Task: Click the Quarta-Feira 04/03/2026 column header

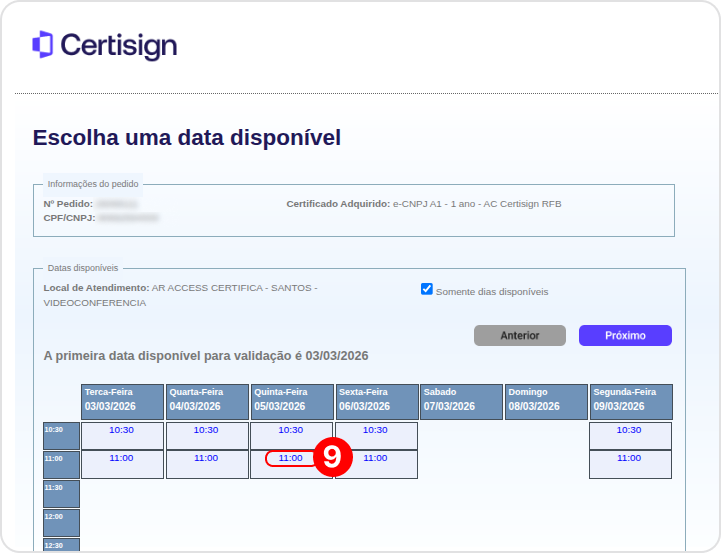Action: (207, 402)
